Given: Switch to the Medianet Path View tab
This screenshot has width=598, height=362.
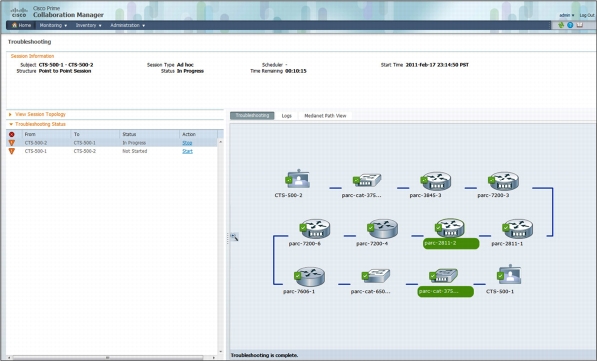Looking at the screenshot, I should [325, 116].
